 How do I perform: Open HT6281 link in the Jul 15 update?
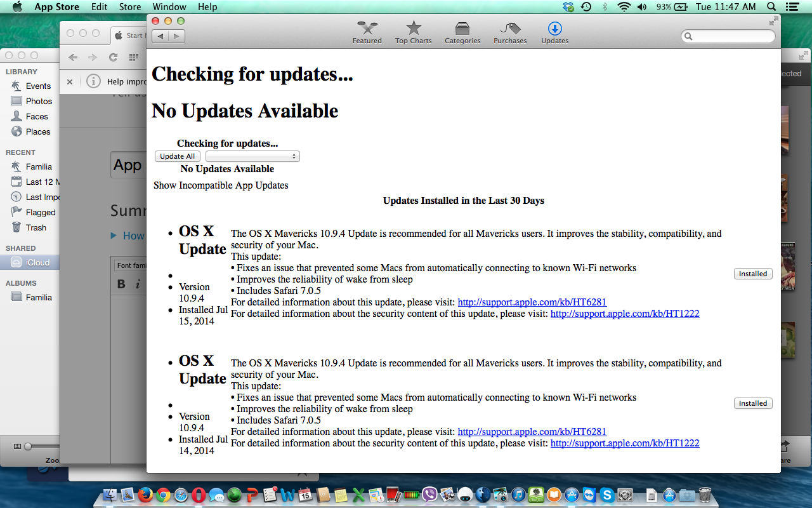tap(532, 302)
